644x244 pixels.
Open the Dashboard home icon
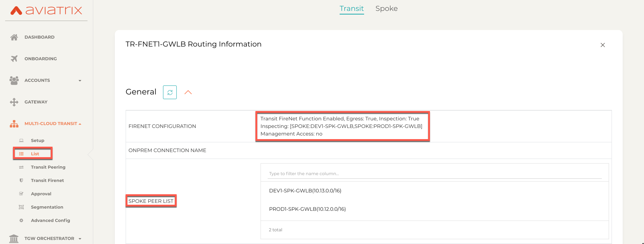[x=14, y=37]
